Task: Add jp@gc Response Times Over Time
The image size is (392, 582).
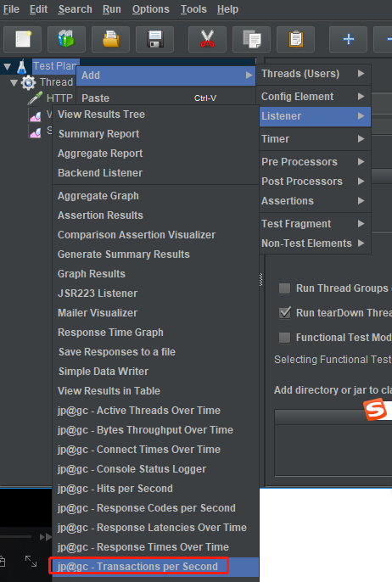Action: [155, 546]
